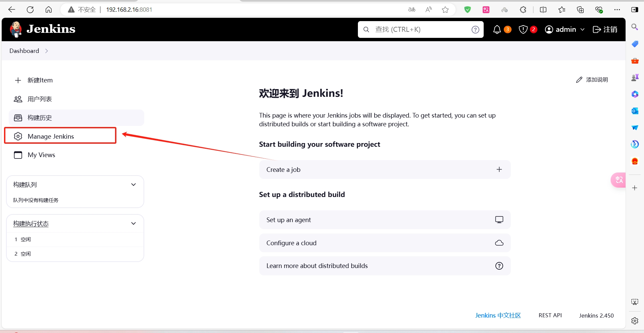Click Set up an agent
This screenshot has width=644, height=333.
(385, 220)
